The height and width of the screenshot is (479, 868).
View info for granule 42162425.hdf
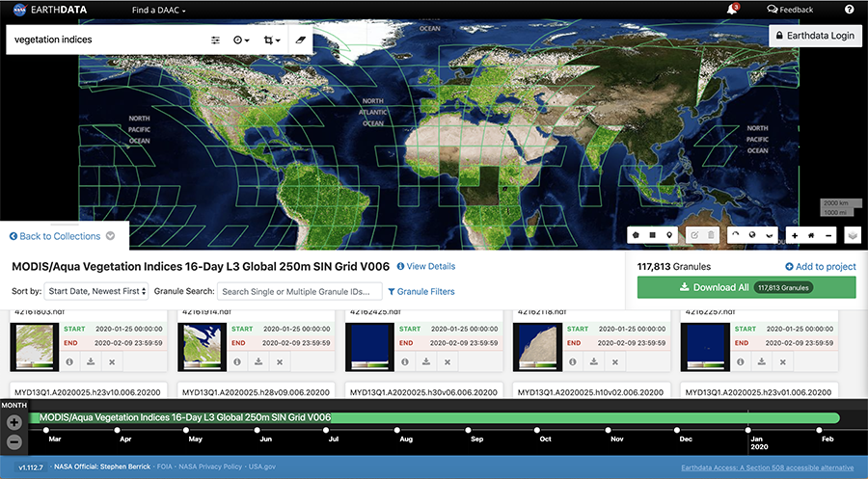tap(405, 361)
